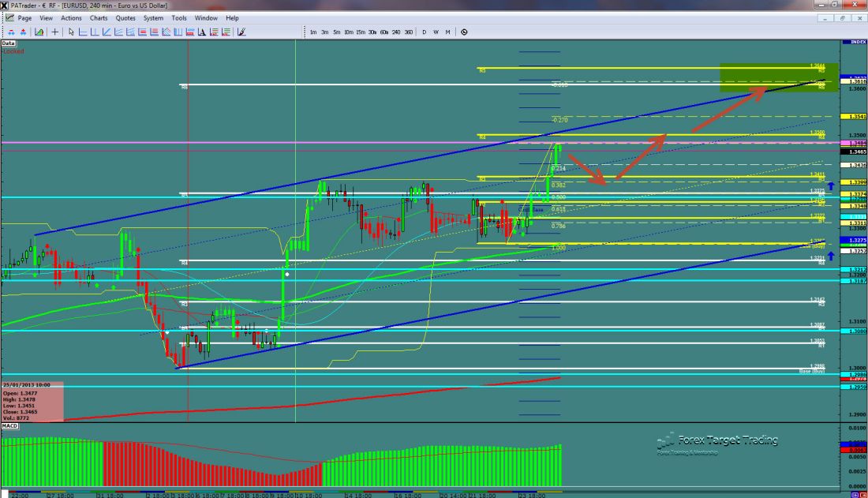Click the INDEX label on price axis
Image resolution: width=868 pixels, height=498 pixels.
tap(854, 42)
